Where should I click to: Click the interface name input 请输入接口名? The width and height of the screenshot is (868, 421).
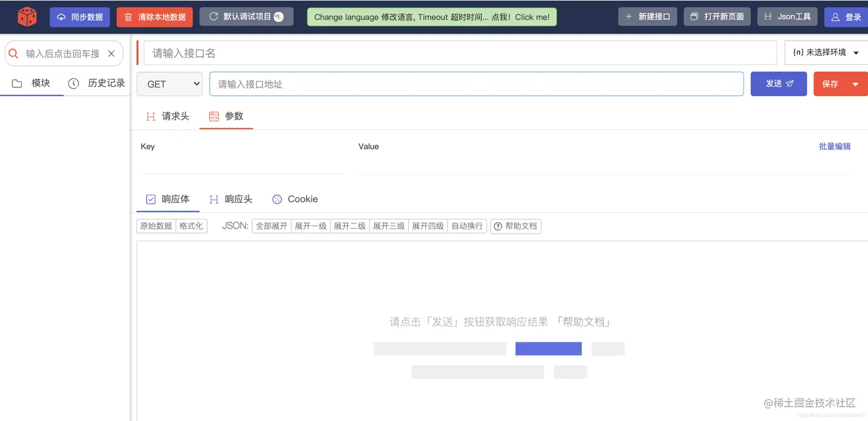(x=460, y=53)
